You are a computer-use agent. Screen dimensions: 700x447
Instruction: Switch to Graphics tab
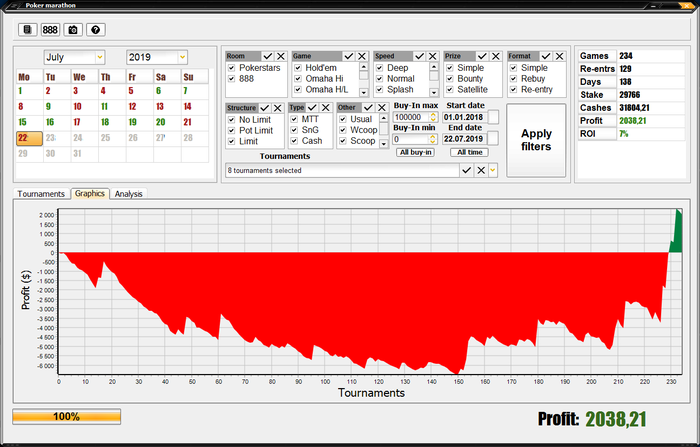point(90,193)
